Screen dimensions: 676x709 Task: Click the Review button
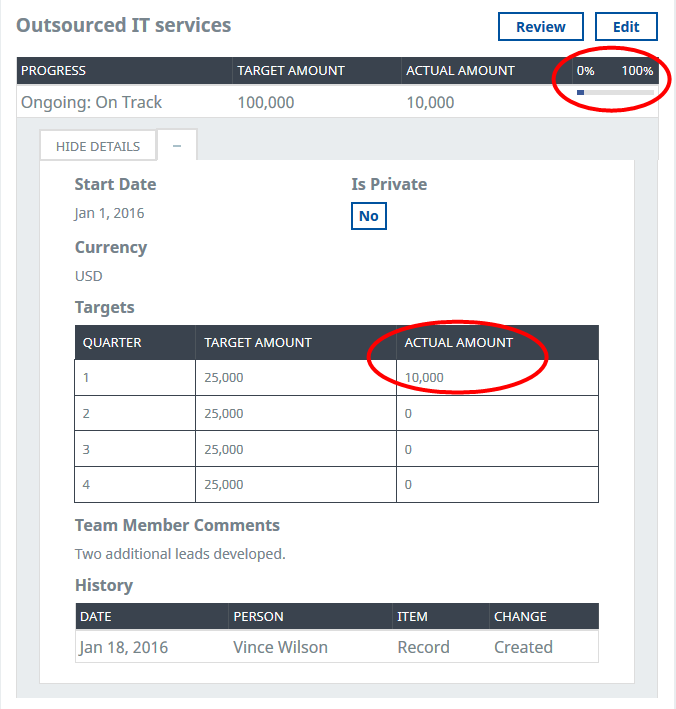(540, 27)
